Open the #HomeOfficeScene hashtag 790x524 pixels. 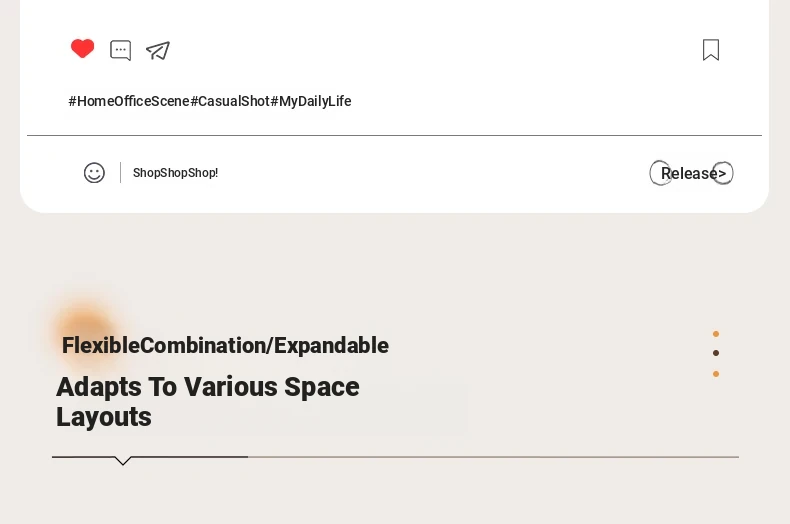pos(129,101)
